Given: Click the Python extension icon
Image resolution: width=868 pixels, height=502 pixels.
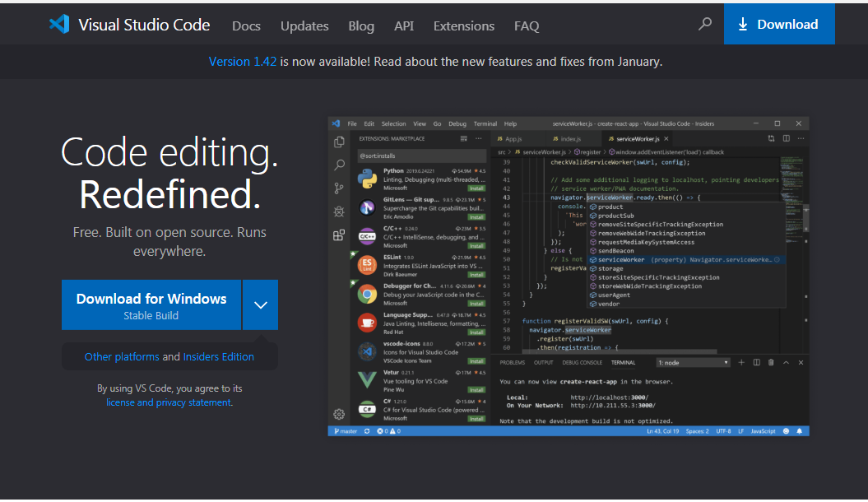Looking at the screenshot, I should [x=367, y=179].
